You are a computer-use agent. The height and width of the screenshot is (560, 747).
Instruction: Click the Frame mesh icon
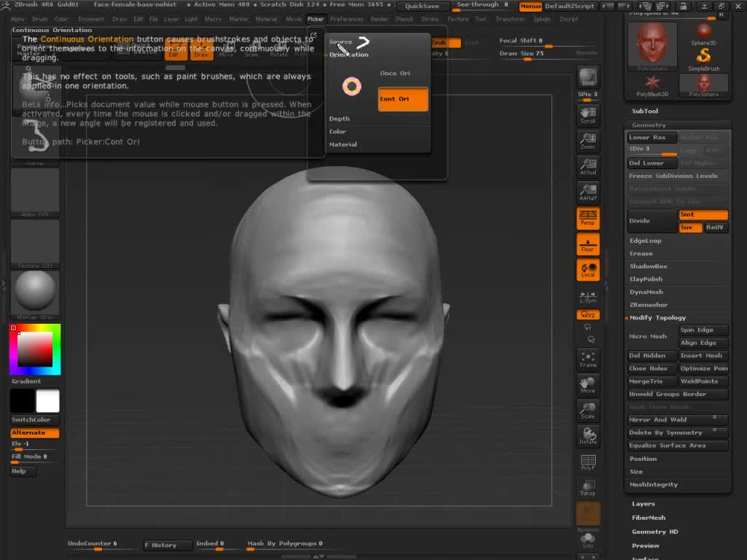click(x=587, y=359)
